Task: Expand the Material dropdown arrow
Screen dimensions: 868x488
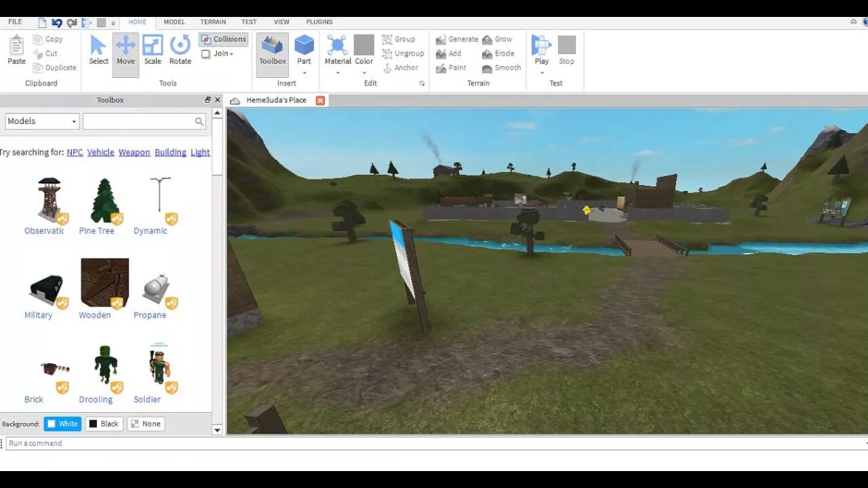Action: pos(338,72)
